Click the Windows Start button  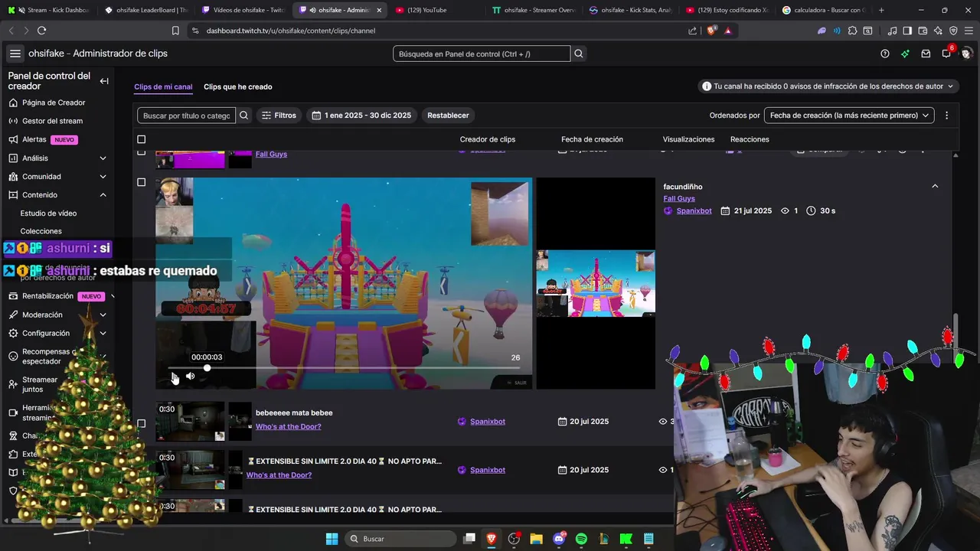[x=332, y=539]
